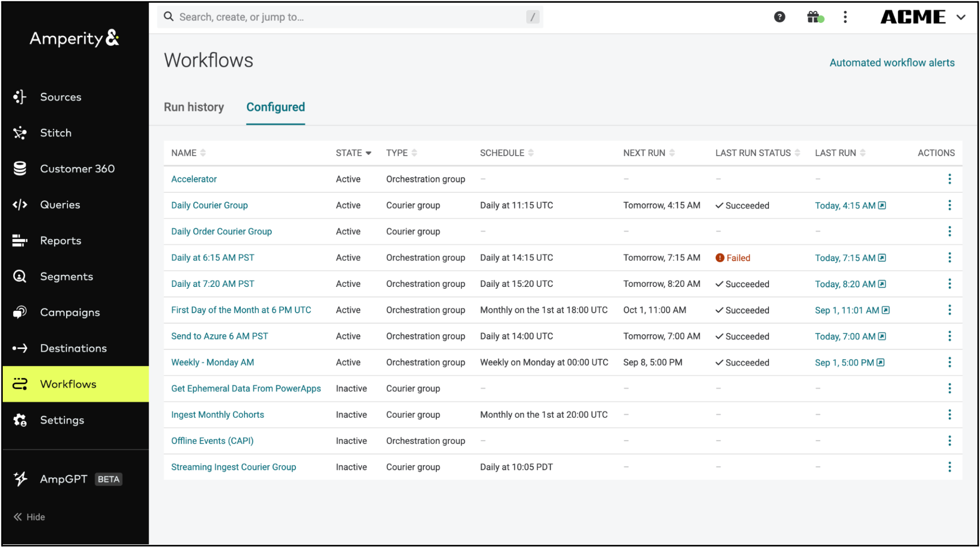980x548 pixels.
Task: Click the Sources sidebar icon
Action: 20,97
